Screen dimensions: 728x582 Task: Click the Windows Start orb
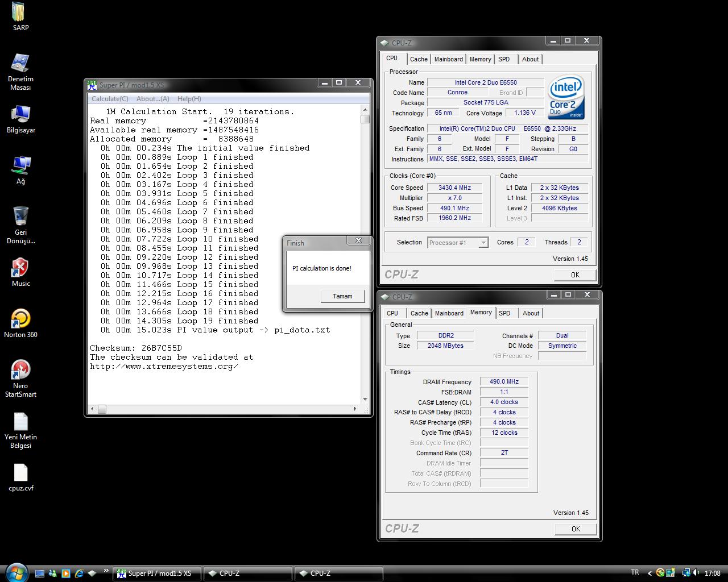click(x=16, y=573)
